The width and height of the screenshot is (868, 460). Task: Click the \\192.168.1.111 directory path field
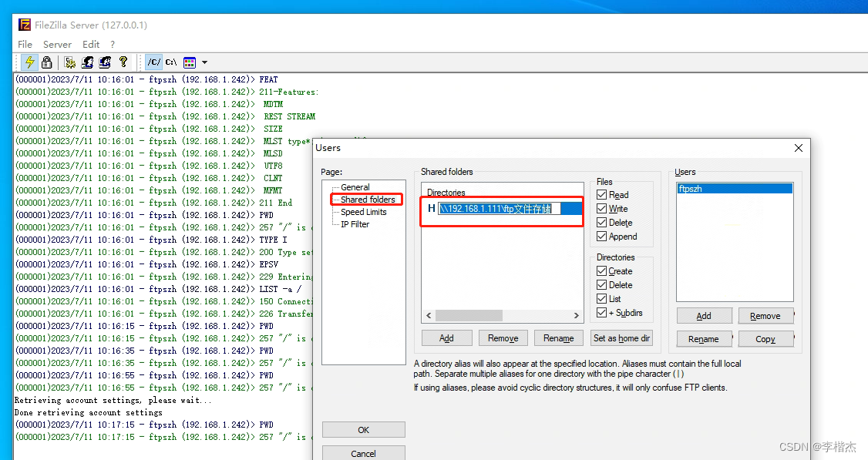click(500, 209)
